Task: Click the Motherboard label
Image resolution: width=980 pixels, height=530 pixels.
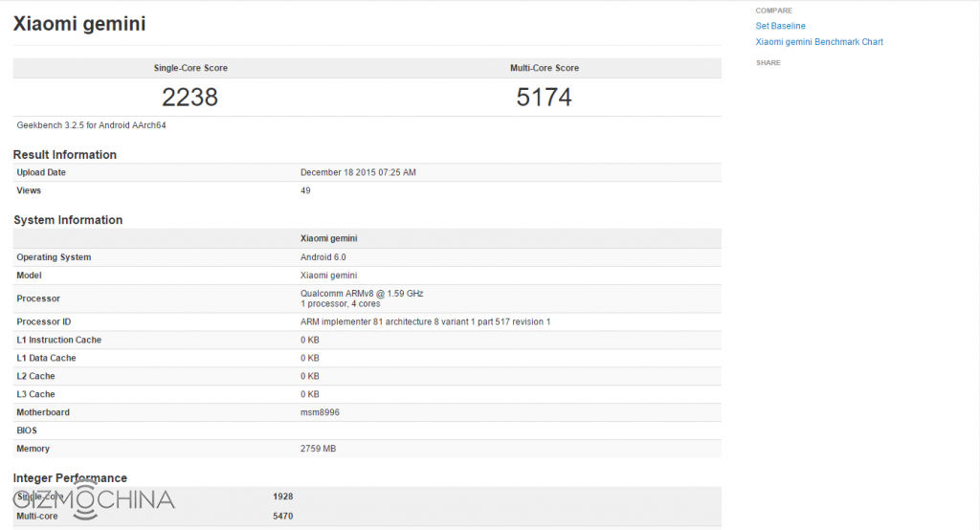Action: point(43,412)
